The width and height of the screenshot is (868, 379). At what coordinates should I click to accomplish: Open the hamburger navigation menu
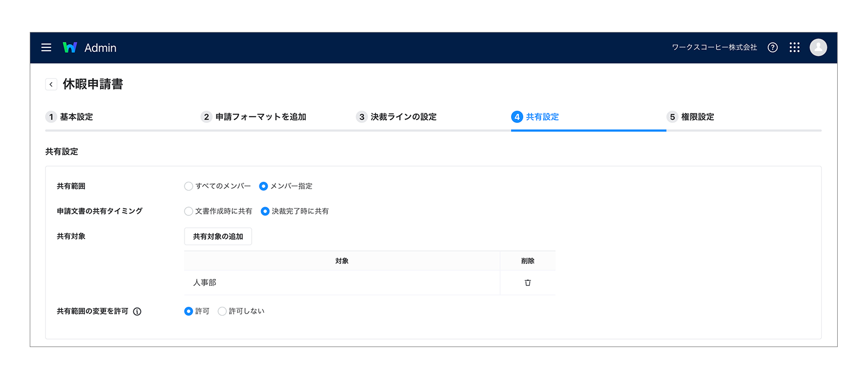point(46,47)
